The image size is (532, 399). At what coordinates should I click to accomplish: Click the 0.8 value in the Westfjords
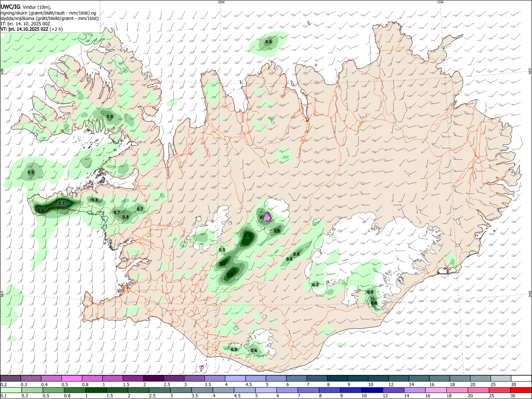(110, 116)
